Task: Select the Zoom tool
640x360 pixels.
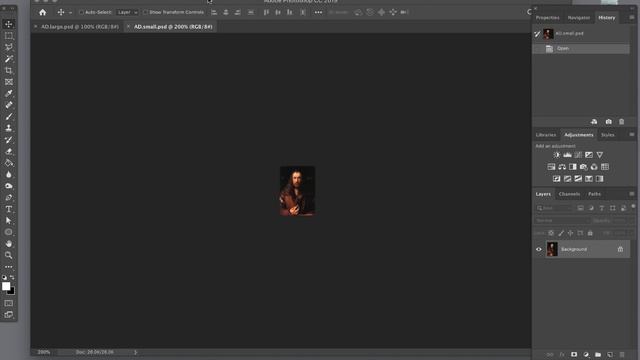Action: (9, 255)
